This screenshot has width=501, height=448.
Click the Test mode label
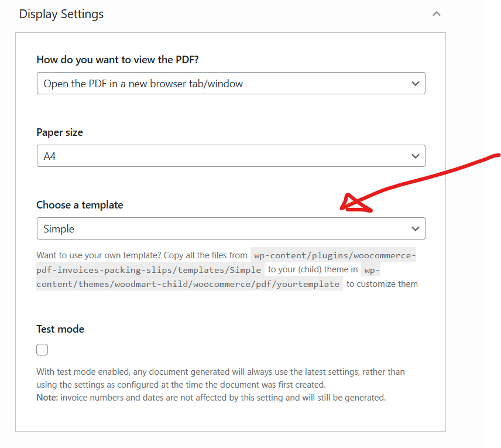tap(60, 329)
